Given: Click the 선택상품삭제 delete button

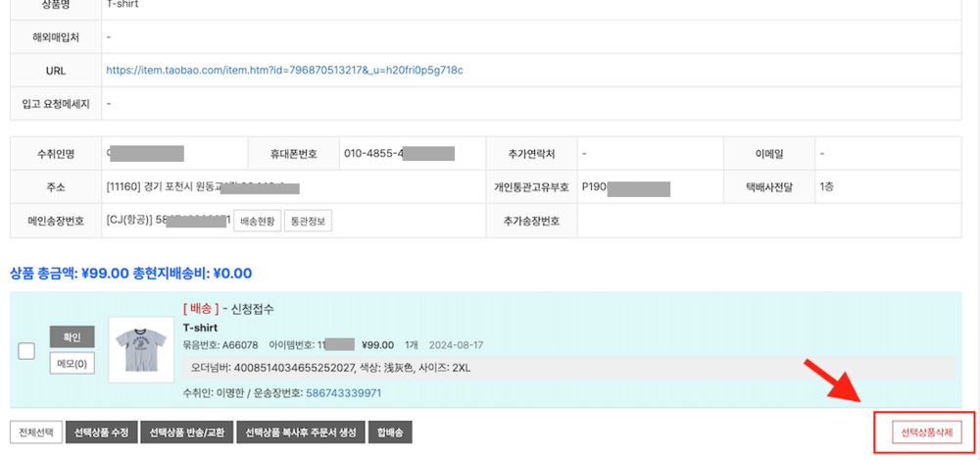Looking at the screenshot, I should click(x=926, y=433).
